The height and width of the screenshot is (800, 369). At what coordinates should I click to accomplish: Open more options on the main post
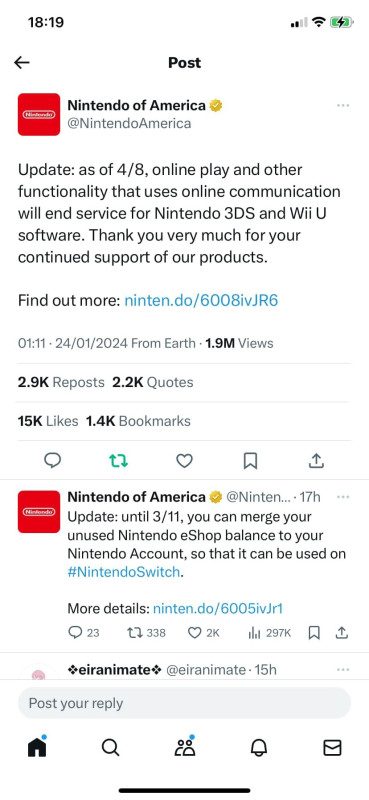pyautogui.click(x=343, y=106)
